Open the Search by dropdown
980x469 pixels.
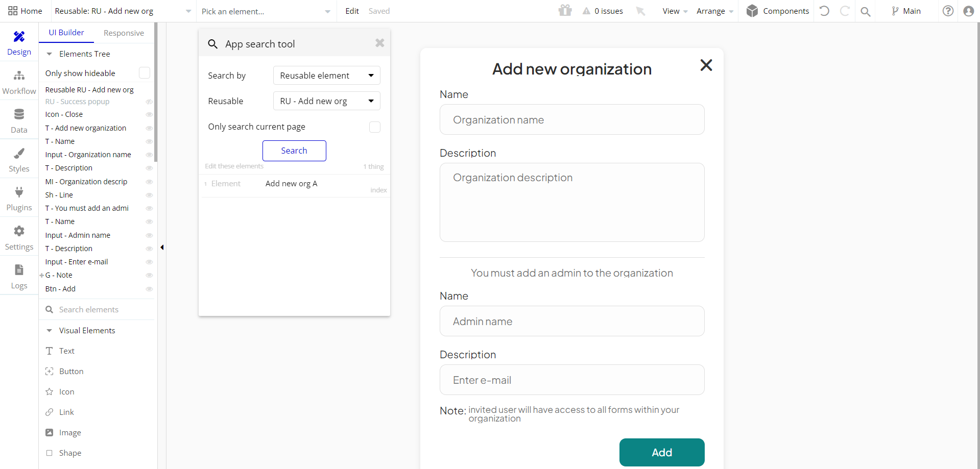coord(326,76)
